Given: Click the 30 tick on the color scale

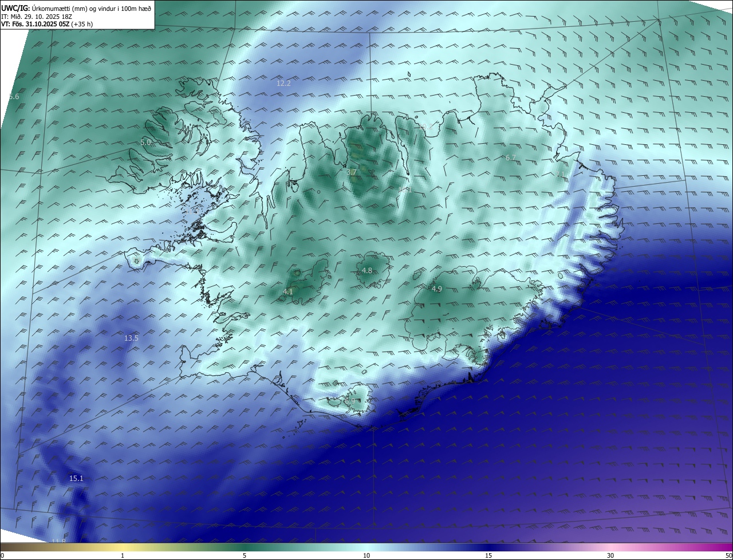Looking at the screenshot, I should (610, 555).
